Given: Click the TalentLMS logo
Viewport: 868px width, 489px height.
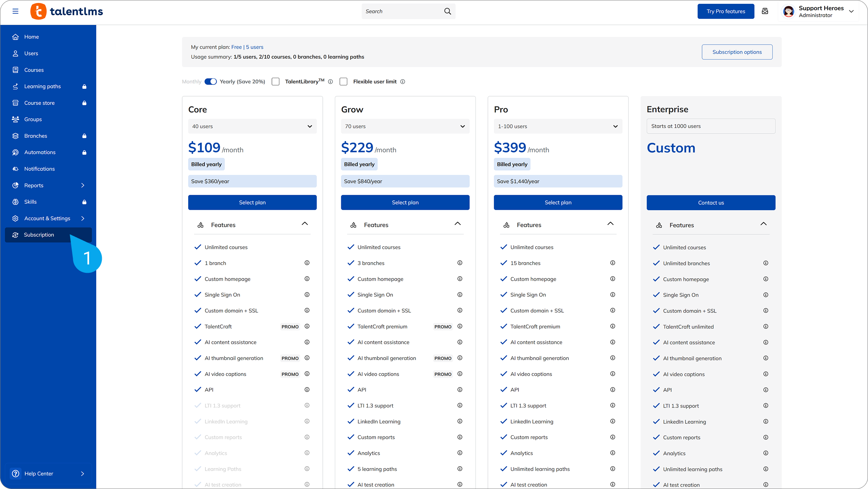Looking at the screenshot, I should [x=67, y=11].
